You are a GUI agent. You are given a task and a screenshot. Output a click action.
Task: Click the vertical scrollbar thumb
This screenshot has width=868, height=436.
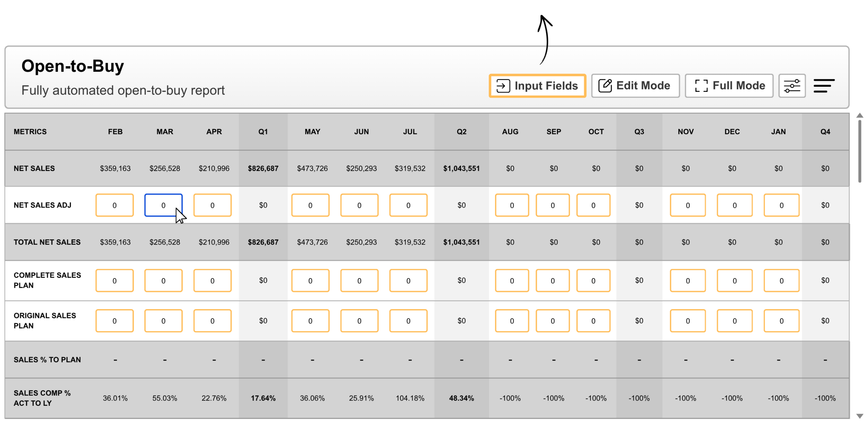[x=860, y=151]
